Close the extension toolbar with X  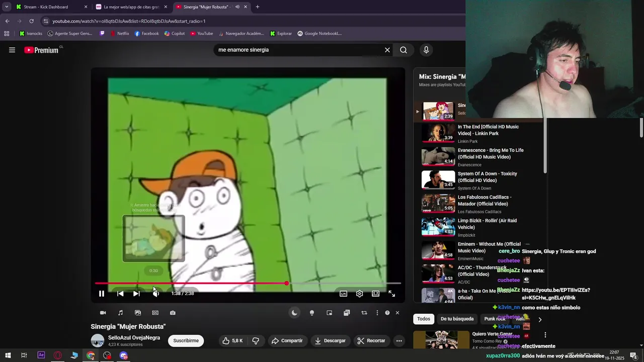coord(397,313)
